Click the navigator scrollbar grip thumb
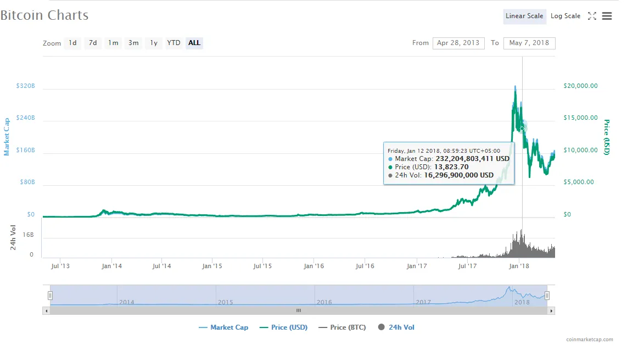Image resolution: width=644 pixels, height=350 pixels. 299,311
